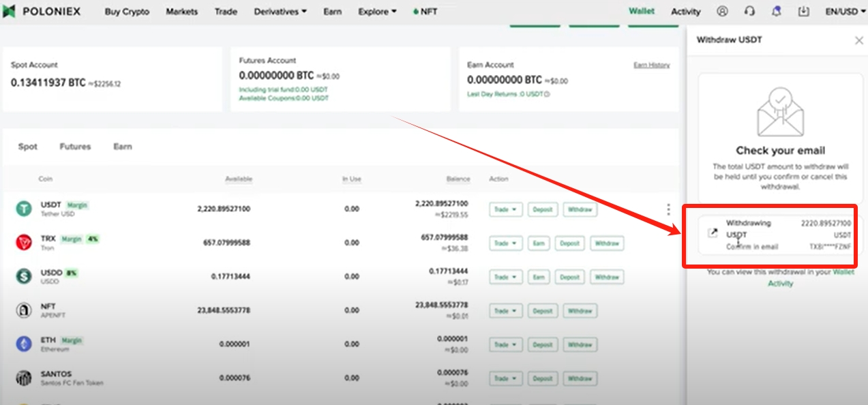The image size is (868, 405).
Task: Click the Spot Account balance 0.13411937 BTC
Action: coord(48,82)
